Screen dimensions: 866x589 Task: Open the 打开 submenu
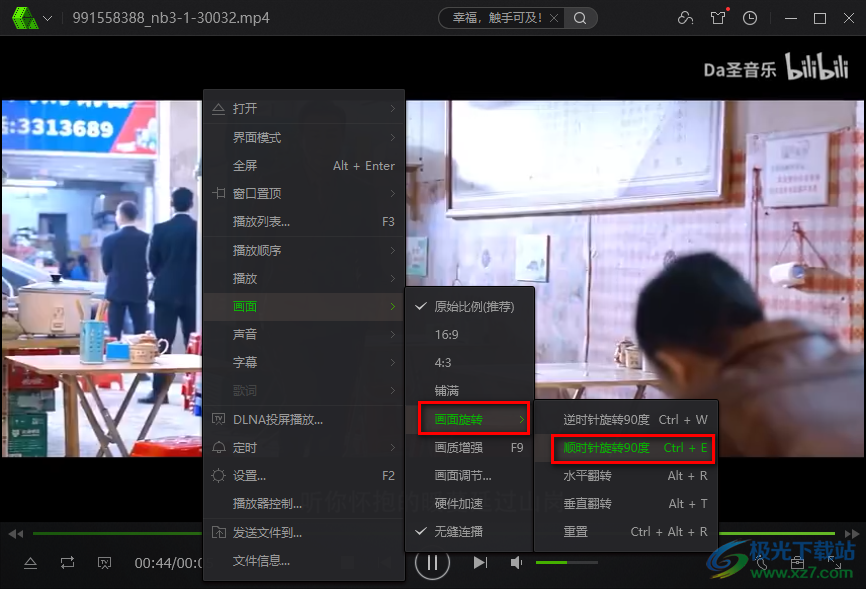coord(304,109)
